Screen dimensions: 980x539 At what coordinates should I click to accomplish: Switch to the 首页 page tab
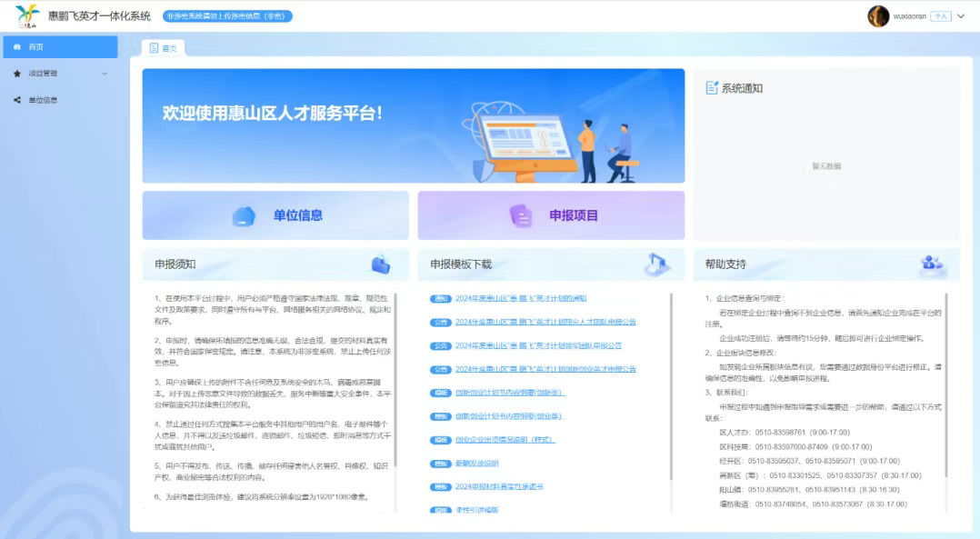coord(164,48)
